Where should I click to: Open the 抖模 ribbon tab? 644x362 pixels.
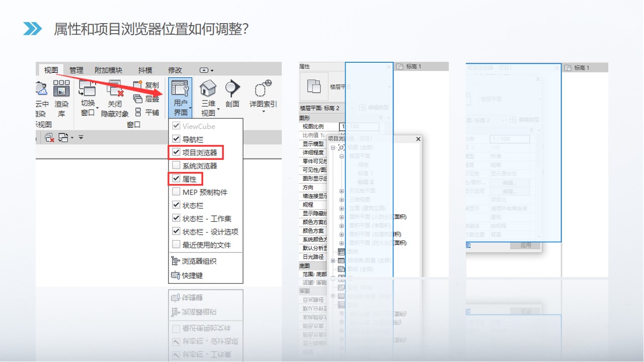point(145,70)
